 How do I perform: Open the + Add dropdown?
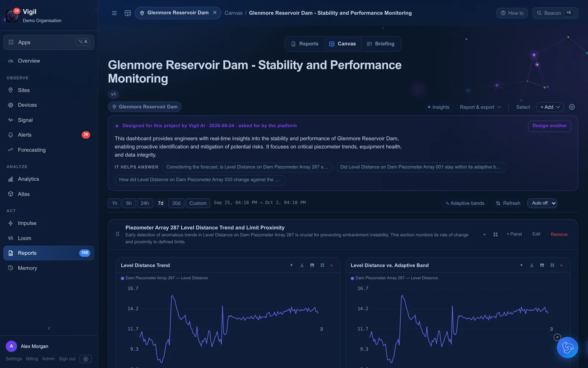coord(550,107)
